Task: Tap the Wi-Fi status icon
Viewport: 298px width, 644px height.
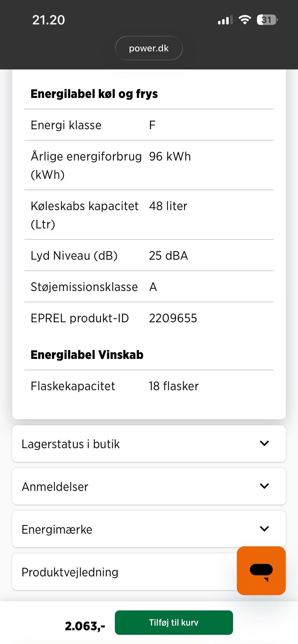Action: 245,20
